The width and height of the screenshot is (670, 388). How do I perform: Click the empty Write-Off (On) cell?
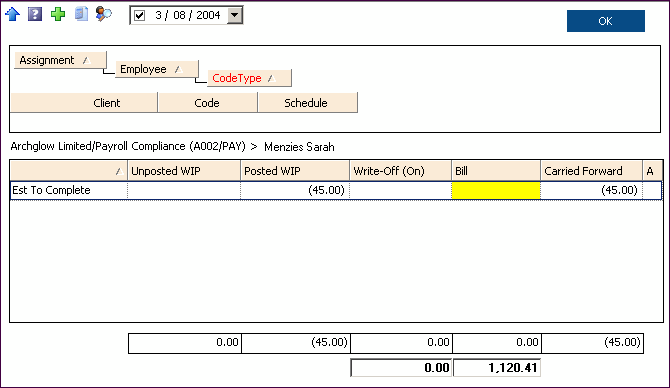[401, 190]
